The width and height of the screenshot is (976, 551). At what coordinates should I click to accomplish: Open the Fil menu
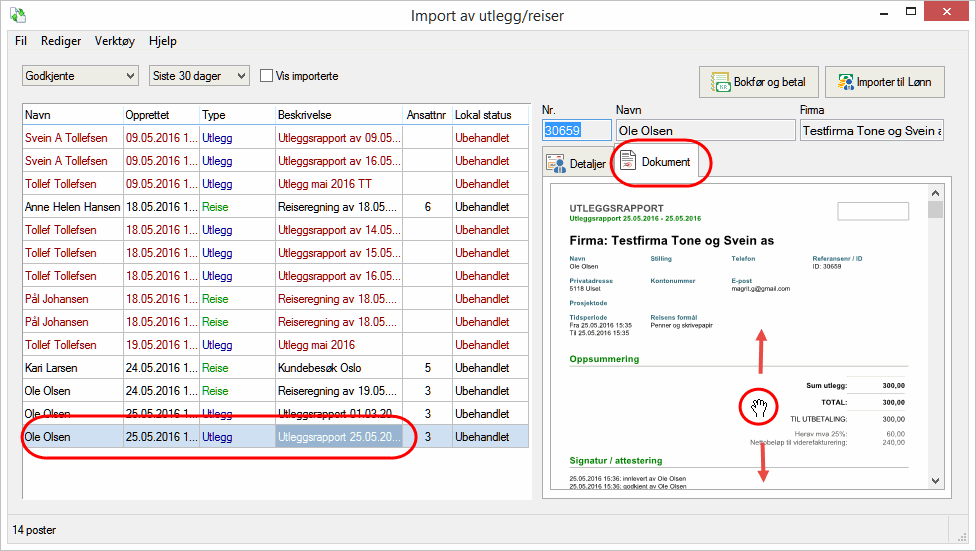click(x=21, y=41)
